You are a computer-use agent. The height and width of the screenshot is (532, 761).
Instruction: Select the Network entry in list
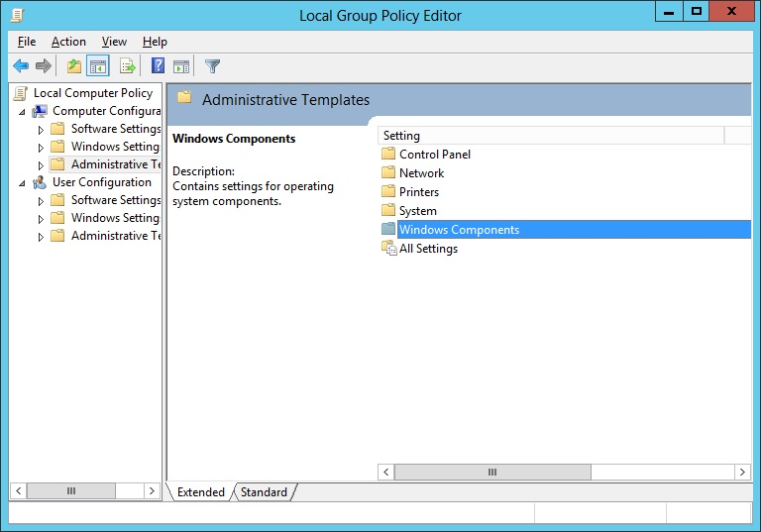point(421,172)
